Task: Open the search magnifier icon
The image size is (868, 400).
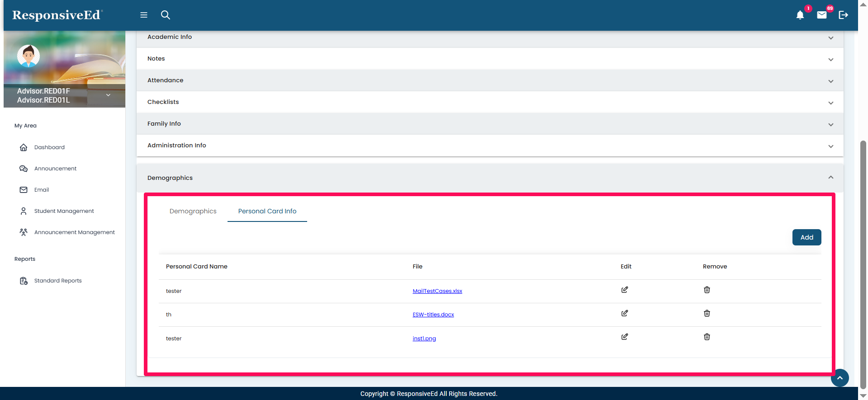Action: tap(166, 15)
